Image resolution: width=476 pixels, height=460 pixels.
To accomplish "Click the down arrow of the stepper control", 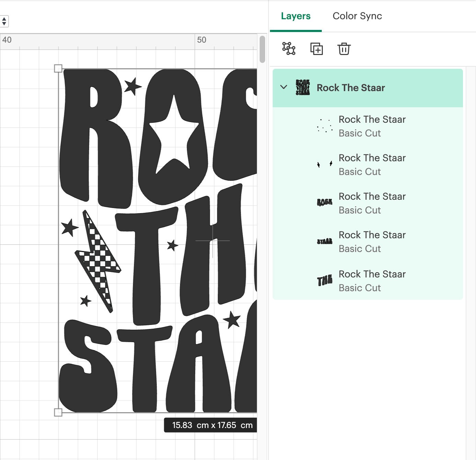I will [x=4, y=24].
